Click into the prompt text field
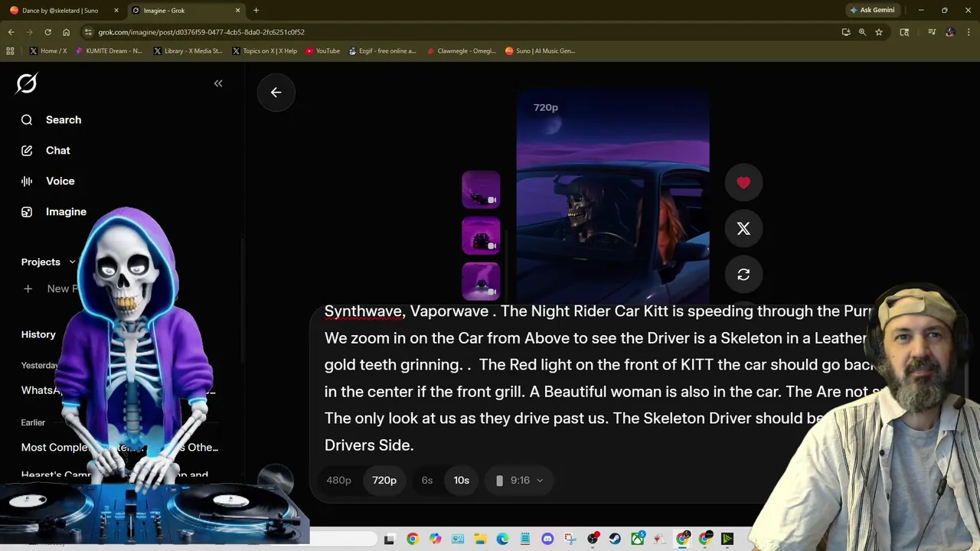 coord(597,378)
